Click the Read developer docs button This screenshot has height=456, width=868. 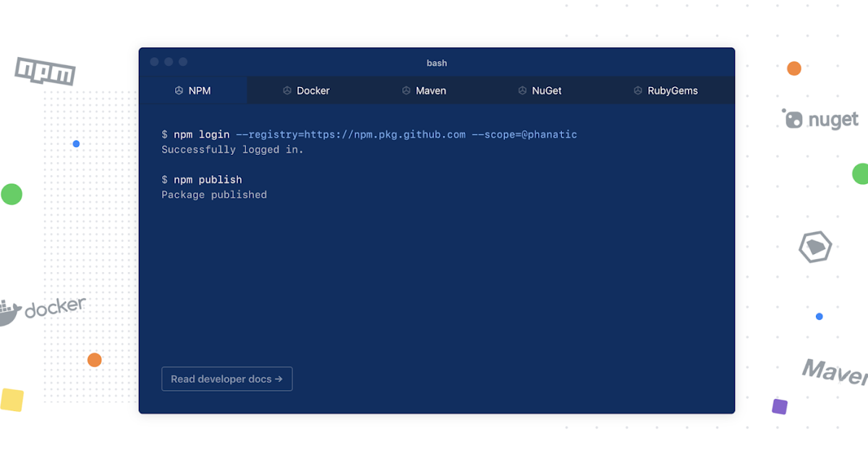click(226, 379)
